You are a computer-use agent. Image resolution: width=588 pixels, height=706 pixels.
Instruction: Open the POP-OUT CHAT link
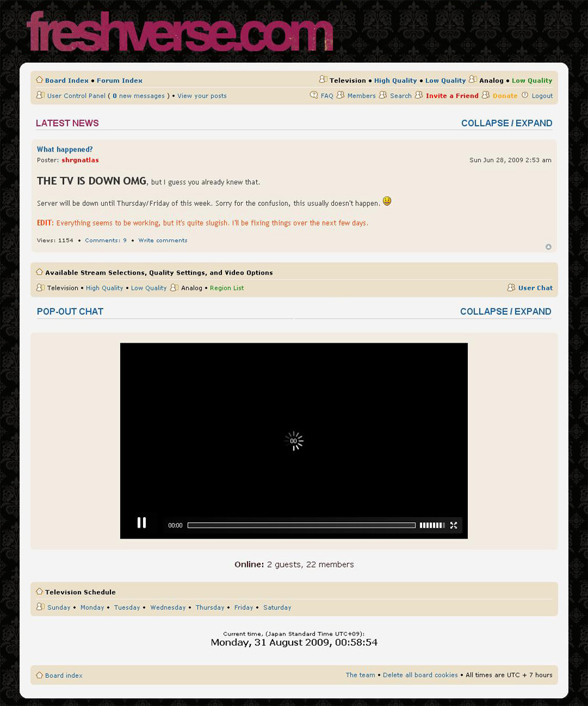(x=70, y=311)
